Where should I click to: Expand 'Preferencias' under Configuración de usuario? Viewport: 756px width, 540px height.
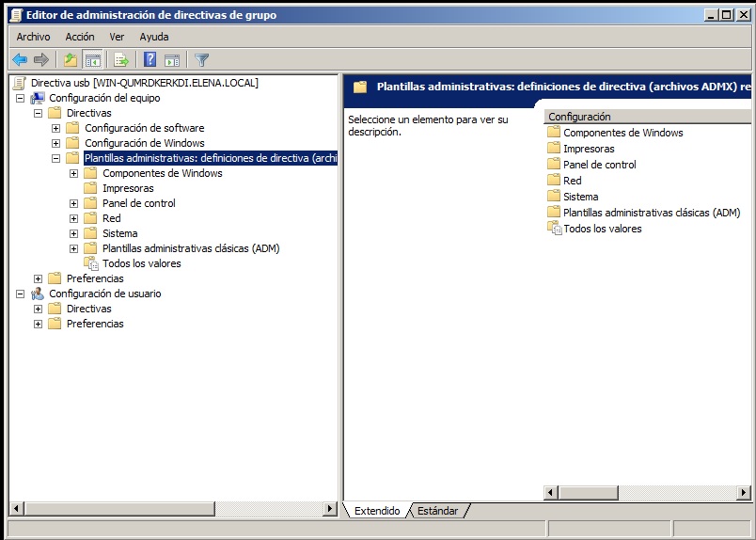coord(39,324)
